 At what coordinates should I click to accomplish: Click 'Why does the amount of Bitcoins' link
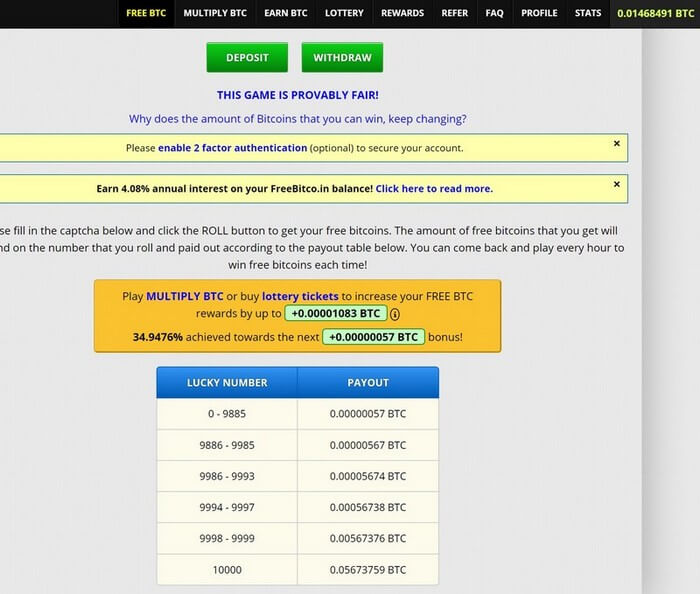(297, 119)
